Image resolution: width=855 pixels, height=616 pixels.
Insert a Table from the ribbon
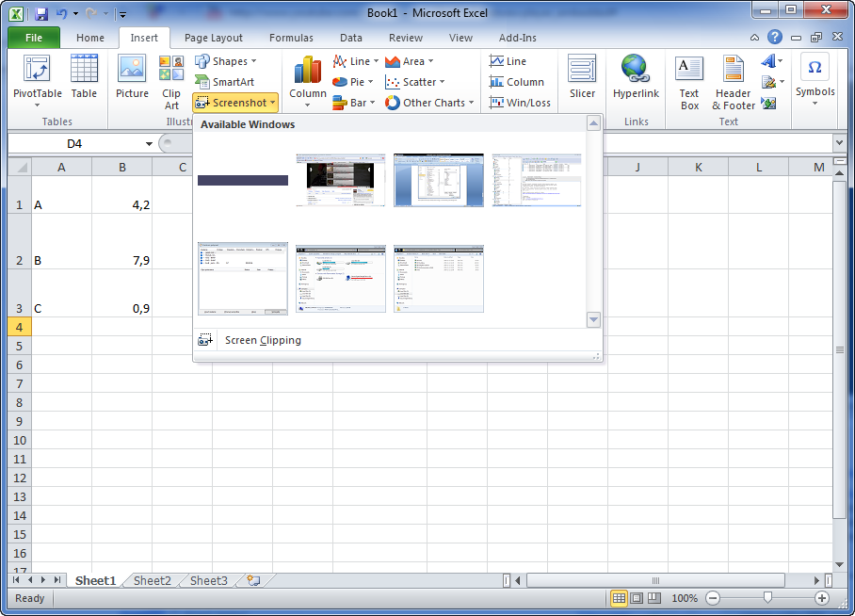[84, 77]
